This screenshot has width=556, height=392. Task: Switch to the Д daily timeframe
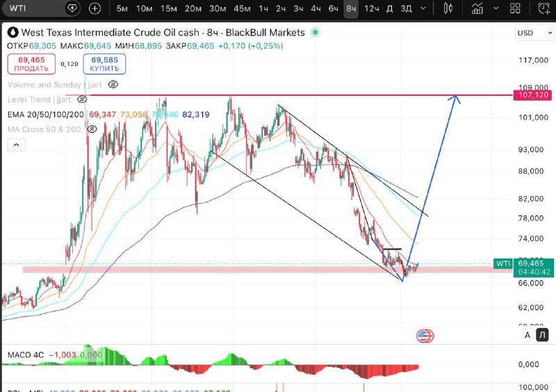pos(389,8)
